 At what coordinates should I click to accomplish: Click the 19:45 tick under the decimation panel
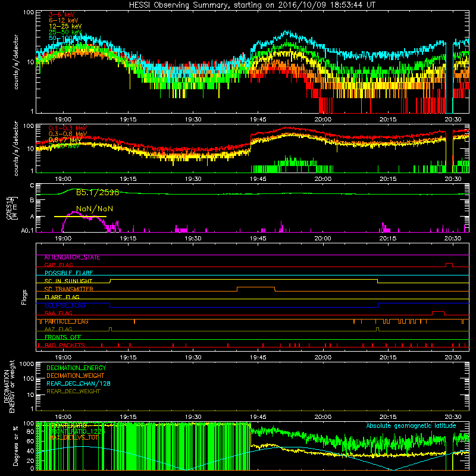pyautogui.click(x=258, y=417)
